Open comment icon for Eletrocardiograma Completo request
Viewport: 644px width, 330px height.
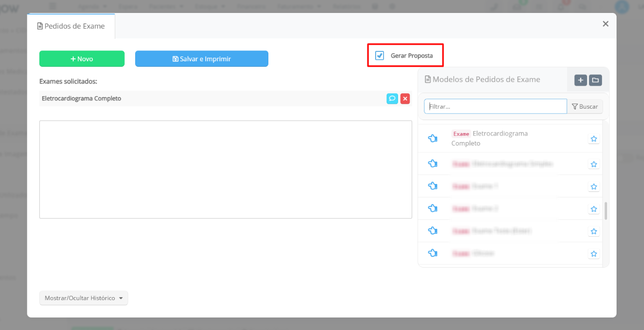392,99
